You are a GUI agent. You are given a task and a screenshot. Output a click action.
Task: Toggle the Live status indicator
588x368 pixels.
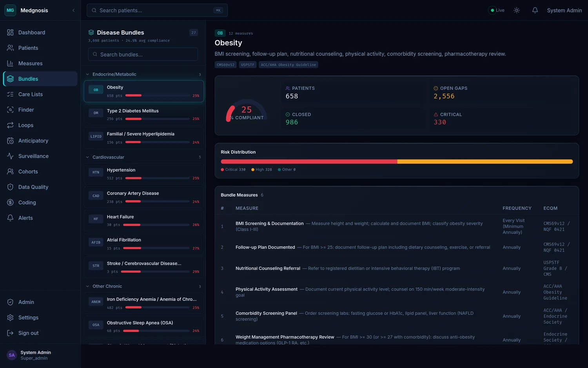click(x=497, y=10)
